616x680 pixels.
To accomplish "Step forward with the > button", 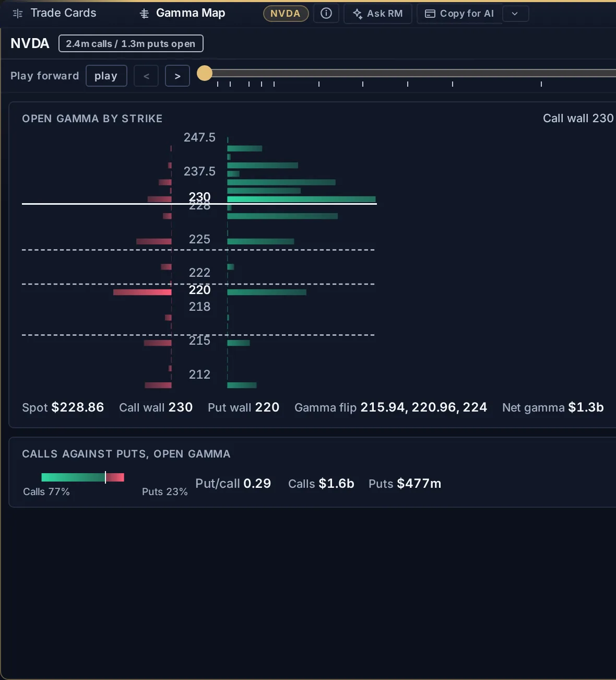I will pos(177,76).
